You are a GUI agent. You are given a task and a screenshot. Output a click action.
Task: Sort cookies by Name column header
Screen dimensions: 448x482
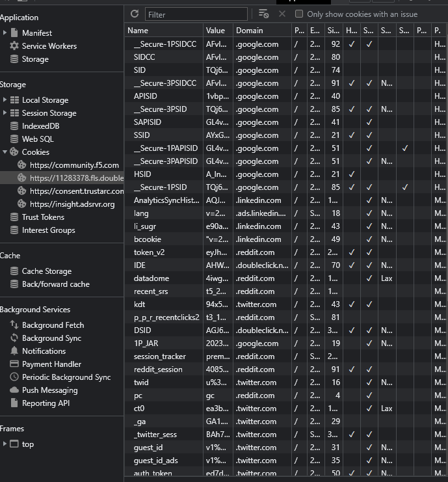point(163,31)
